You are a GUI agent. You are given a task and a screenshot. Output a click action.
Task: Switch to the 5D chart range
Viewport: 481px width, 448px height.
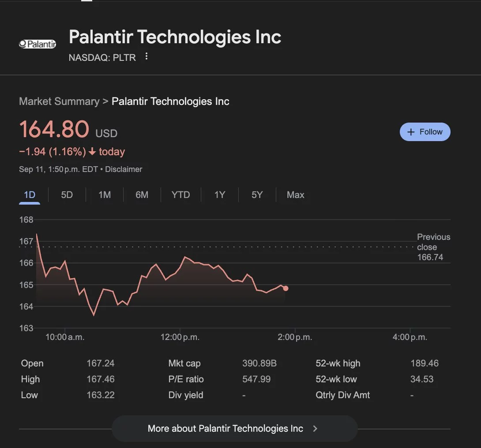[67, 195]
